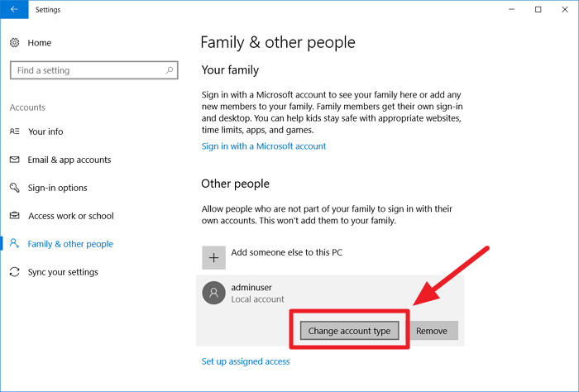
Task: Select the Sign-in options key icon
Action: pos(15,188)
